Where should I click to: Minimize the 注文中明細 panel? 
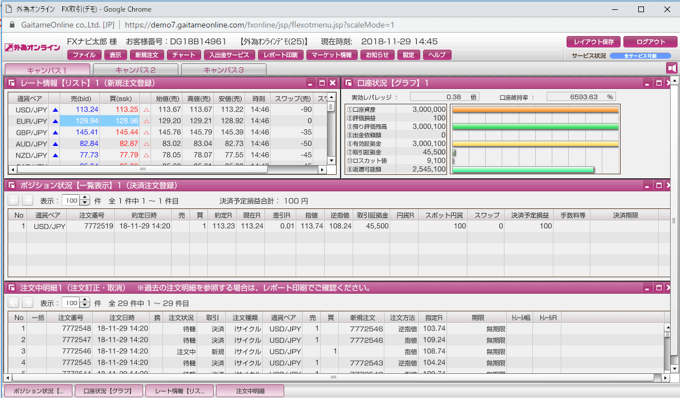(647, 287)
